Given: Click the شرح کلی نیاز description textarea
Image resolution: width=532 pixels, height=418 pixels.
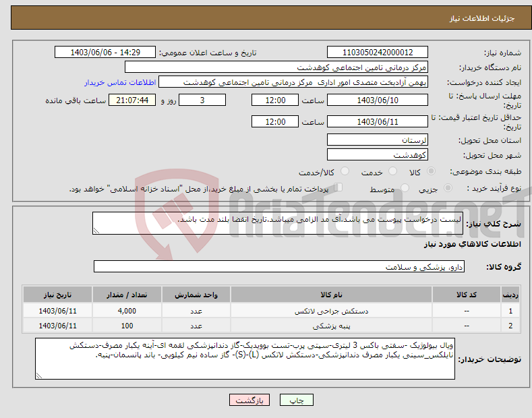Looking at the screenshot, I should tap(278, 223).
